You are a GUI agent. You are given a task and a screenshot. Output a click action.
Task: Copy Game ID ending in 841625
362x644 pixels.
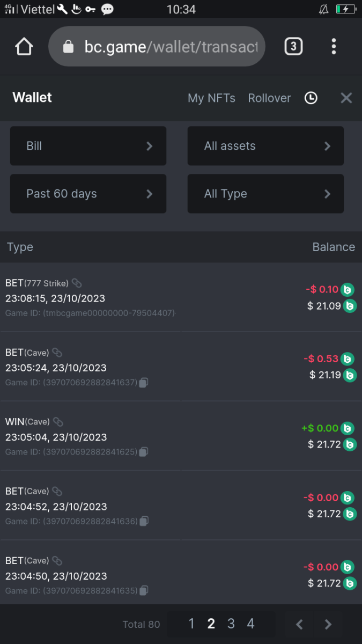point(144,452)
